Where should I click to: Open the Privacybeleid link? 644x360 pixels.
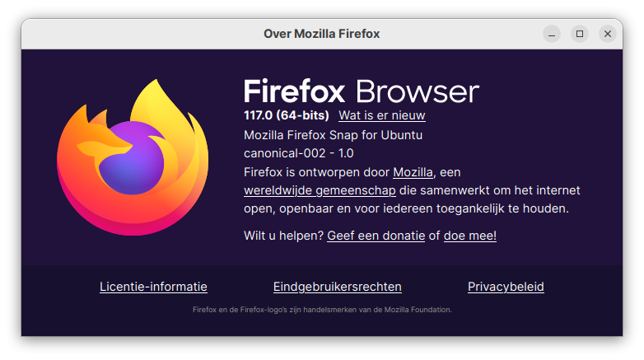(506, 287)
